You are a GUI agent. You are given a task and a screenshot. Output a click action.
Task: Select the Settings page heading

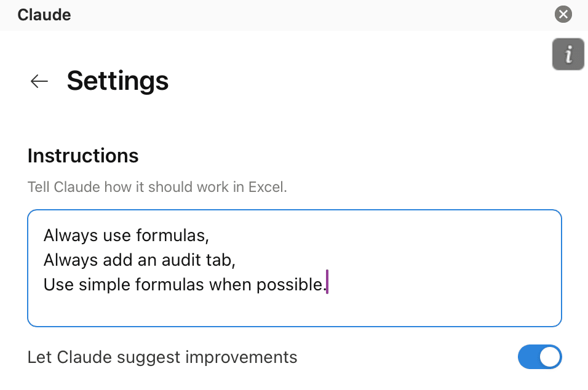tap(117, 81)
